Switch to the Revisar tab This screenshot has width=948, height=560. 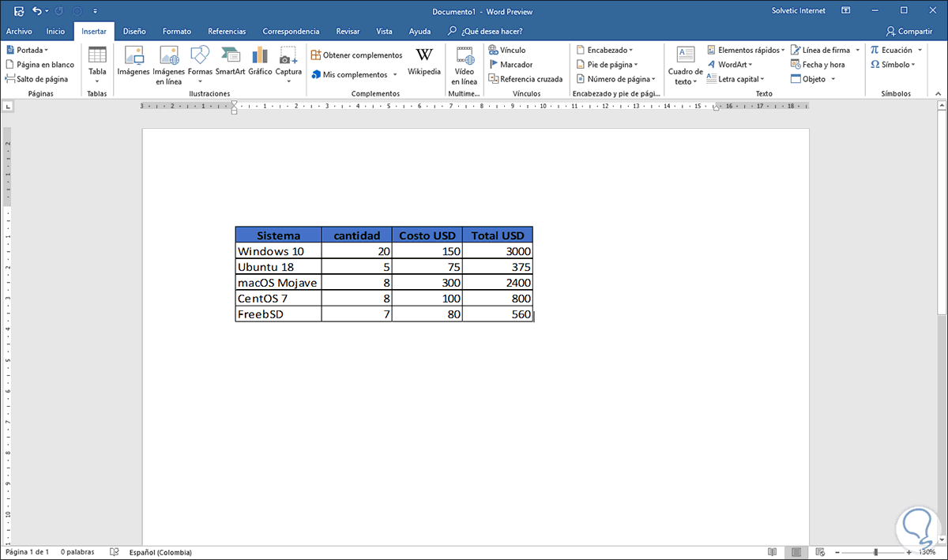click(x=348, y=32)
